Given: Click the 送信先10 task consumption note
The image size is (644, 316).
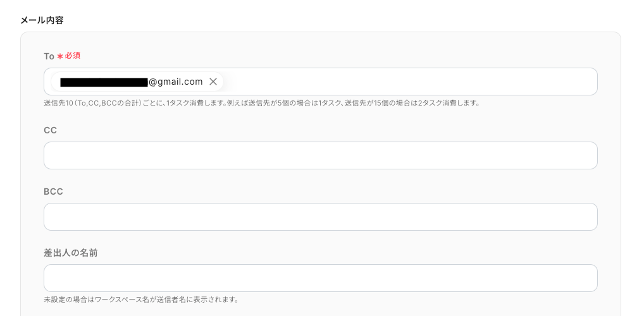Looking at the screenshot, I should pos(262,103).
